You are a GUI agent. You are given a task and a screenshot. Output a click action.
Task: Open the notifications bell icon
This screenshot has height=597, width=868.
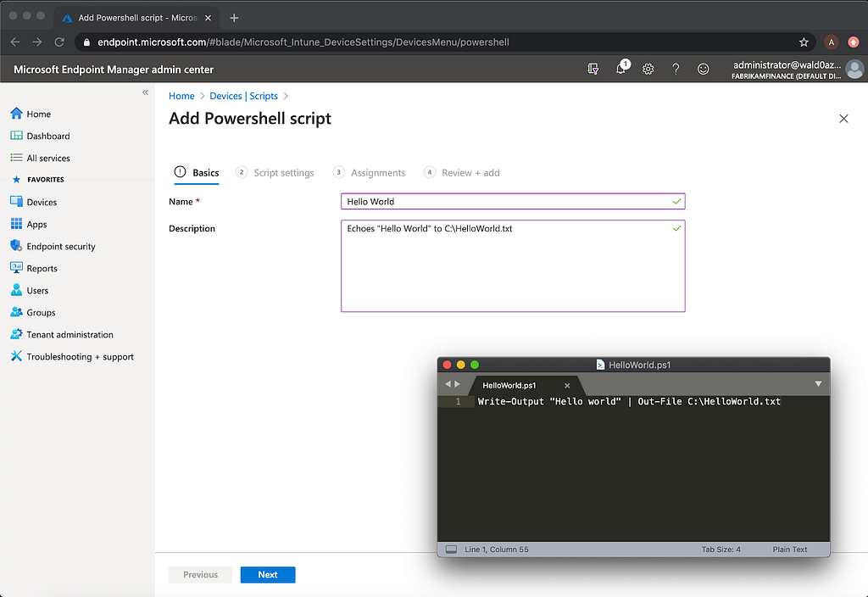click(621, 69)
